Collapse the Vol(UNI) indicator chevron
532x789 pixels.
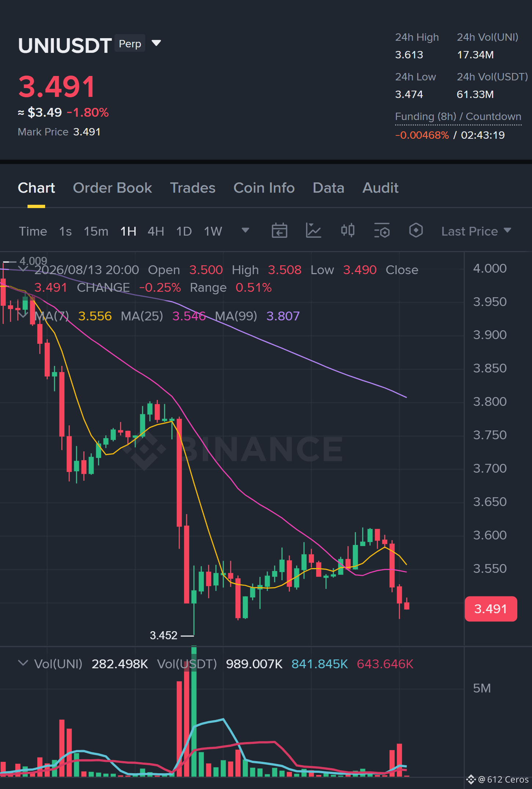(x=23, y=663)
